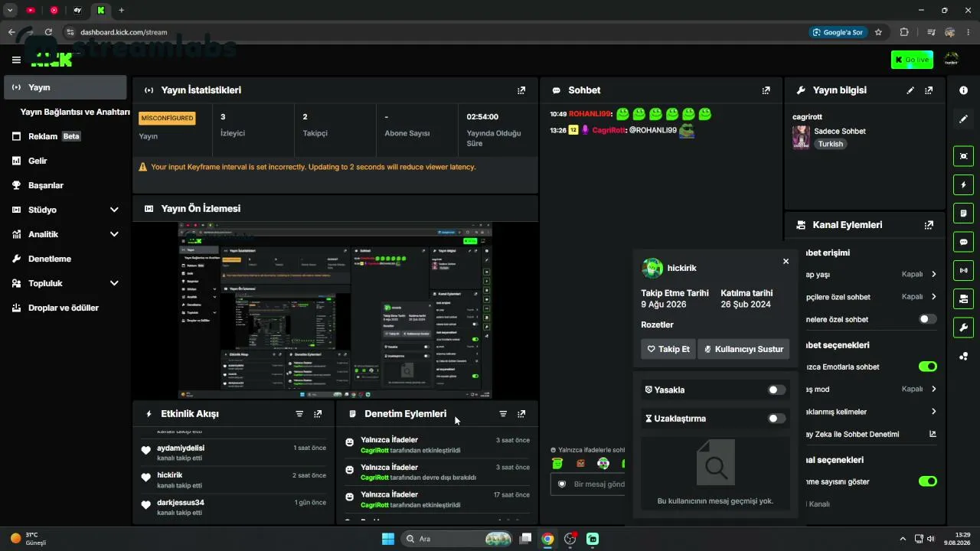Image resolution: width=980 pixels, height=551 pixels.
Task: Toggle activity feed lightning icon in right rail
Action: (x=963, y=184)
